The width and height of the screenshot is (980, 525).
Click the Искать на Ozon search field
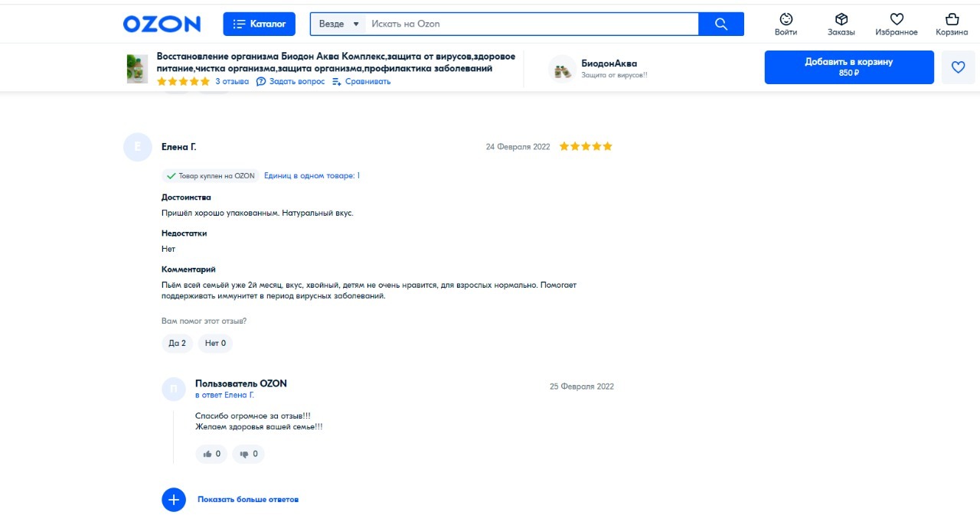tap(531, 24)
